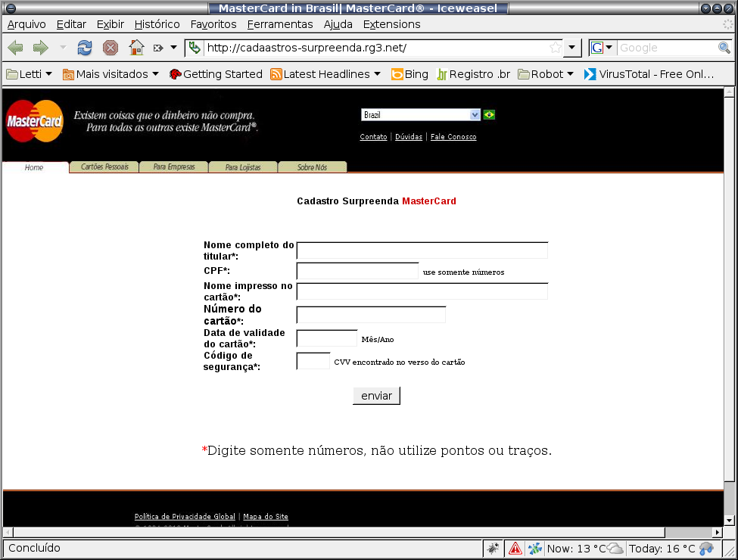Click the Mapa do Site link
This screenshot has height=560, width=738.
pyautogui.click(x=266, y=516)
